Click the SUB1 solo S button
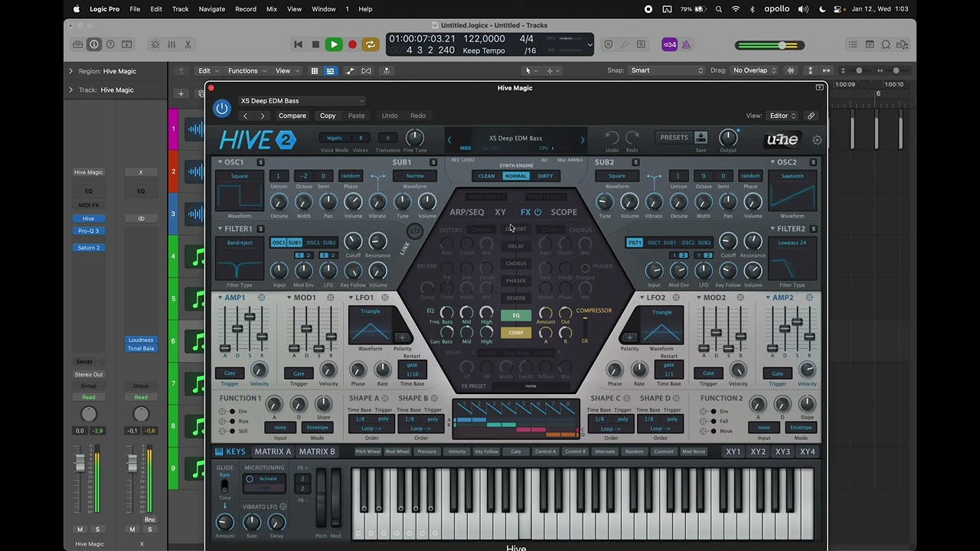Image resolution: width=980 pixels, height=551 pixels. pyautogui.click(x=433, y=162)
